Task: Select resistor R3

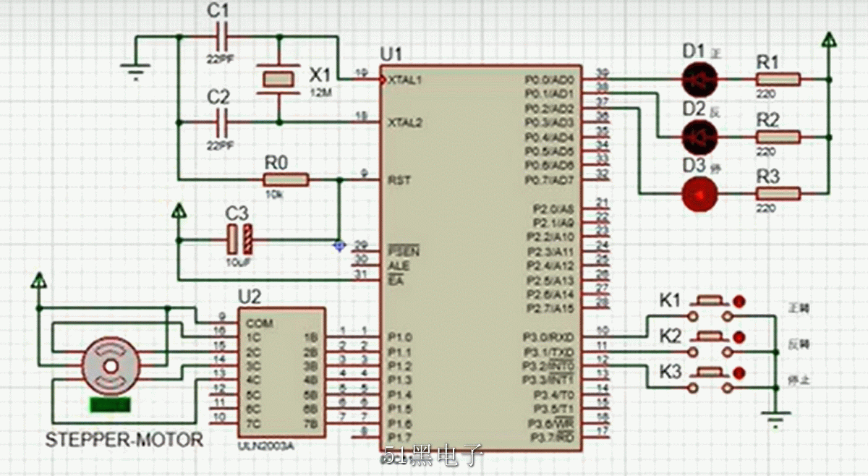Action: coord(778,193)
